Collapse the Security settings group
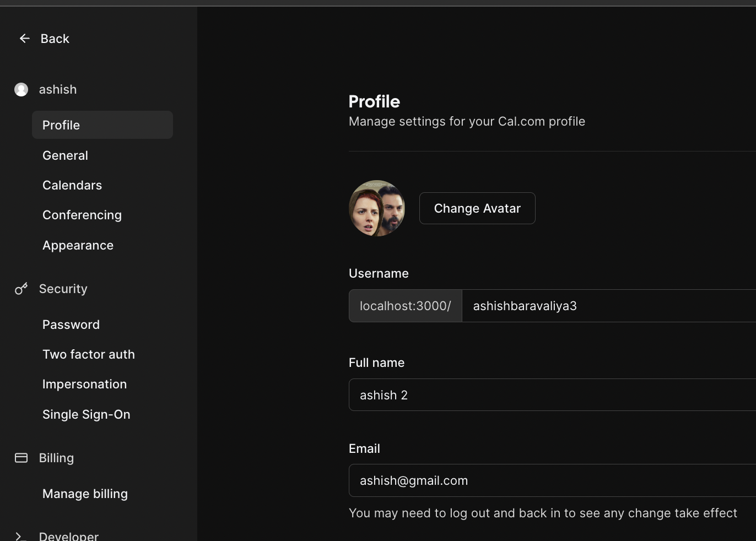The image size is (756, 541). [x=63, y=289]
